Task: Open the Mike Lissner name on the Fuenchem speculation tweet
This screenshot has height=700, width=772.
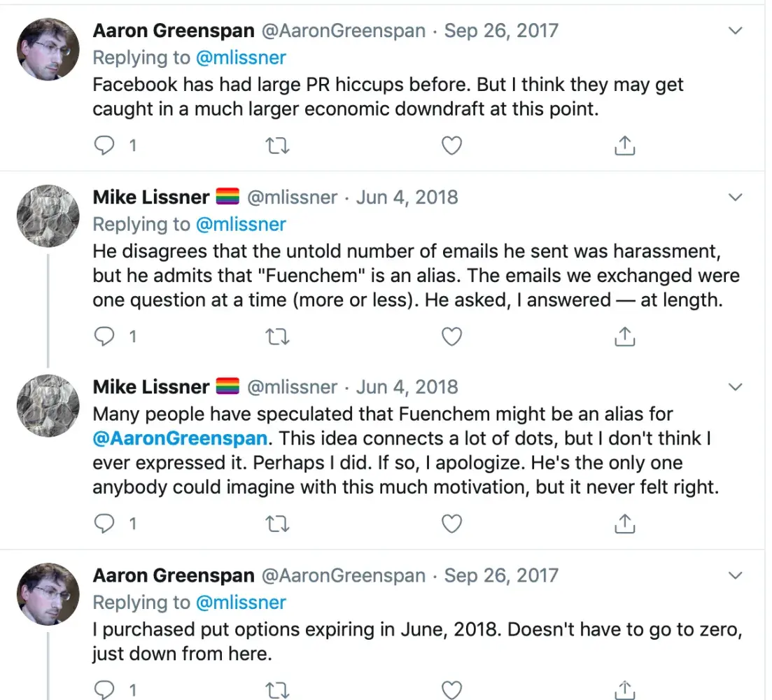Action: tap(151, 386)
